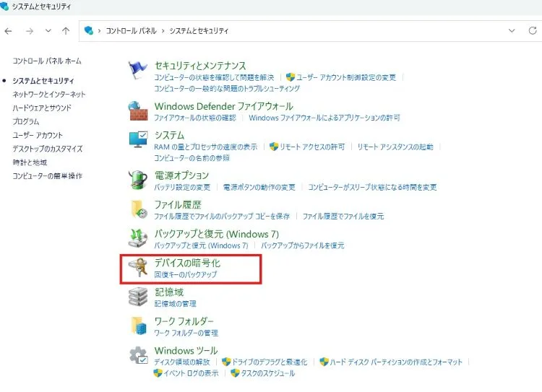Click the Storage Spaces drive stack icon
542x392 pixels.
tap(137, 297)
